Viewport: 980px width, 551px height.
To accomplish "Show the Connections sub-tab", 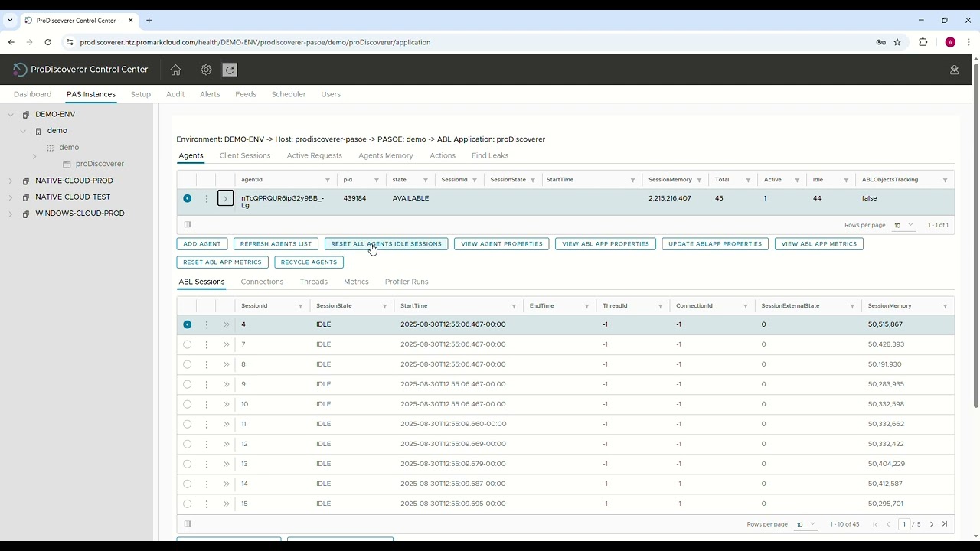I will tap(262, 282).
